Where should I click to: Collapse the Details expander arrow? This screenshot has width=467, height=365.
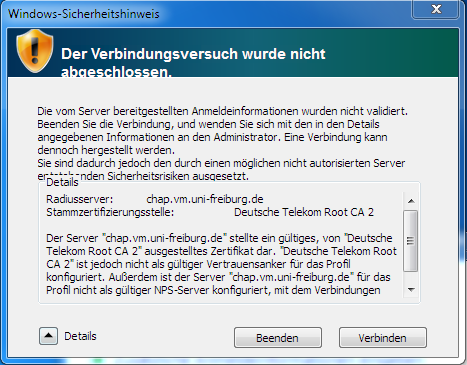click(48, 336)
